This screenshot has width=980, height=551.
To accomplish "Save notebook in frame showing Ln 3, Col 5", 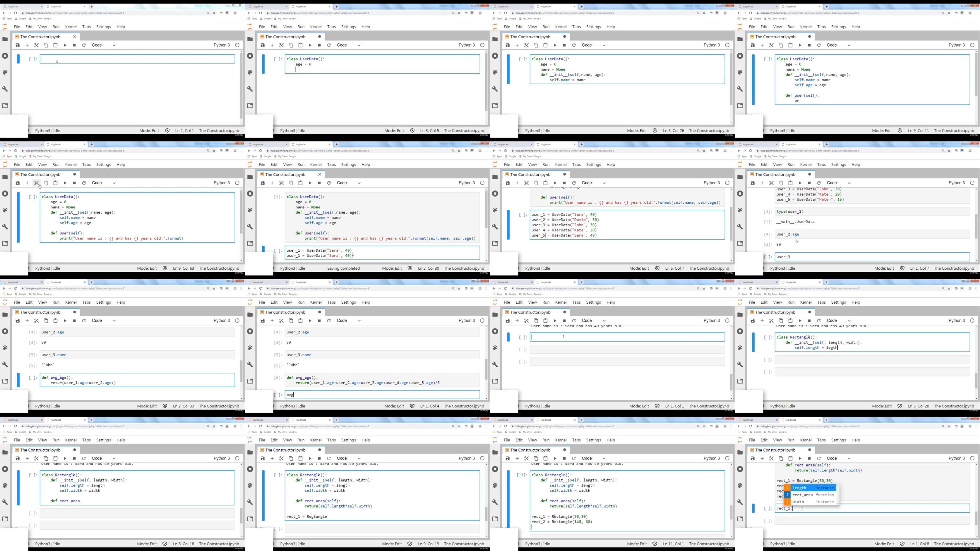I will pyautogui.click(x=262, y=45).
